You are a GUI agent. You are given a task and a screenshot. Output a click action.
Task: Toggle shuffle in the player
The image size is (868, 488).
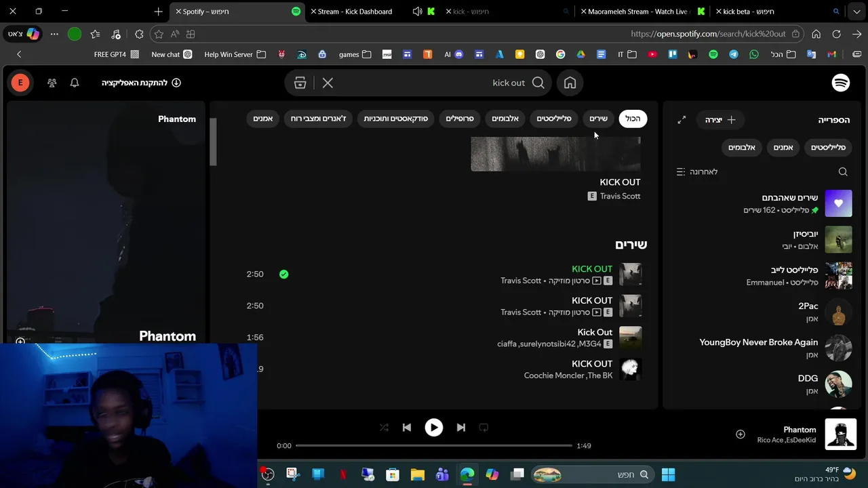click(384, 428)
